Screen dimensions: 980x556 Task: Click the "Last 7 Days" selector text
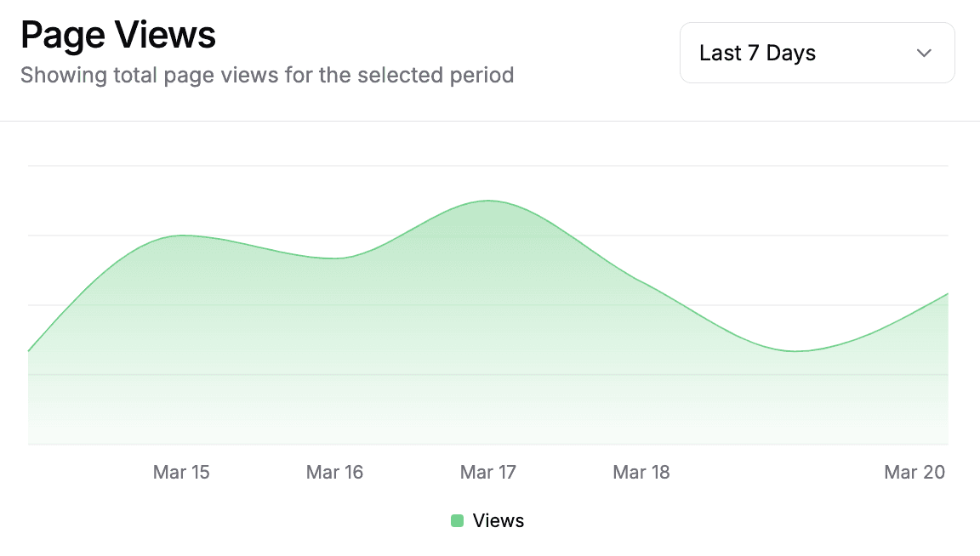(x=757, y=53)
